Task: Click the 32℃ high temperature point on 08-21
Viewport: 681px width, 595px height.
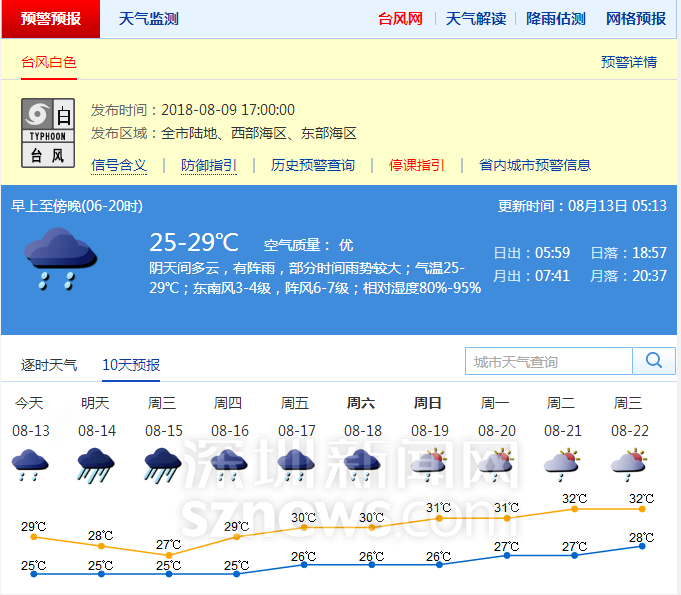Action: point(574,509)
